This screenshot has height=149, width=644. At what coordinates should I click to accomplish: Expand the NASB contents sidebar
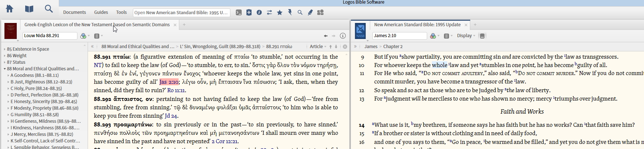point(355,46)
